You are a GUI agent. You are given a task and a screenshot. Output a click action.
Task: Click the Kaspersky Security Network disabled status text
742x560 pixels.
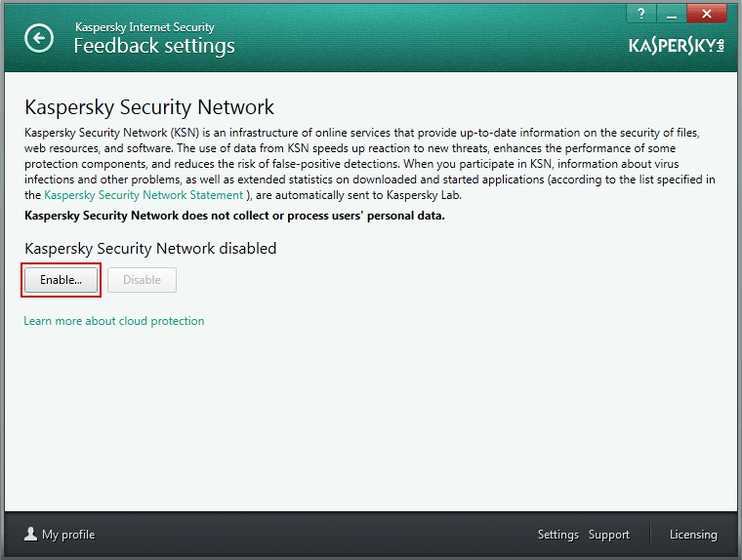pos(150,249)
